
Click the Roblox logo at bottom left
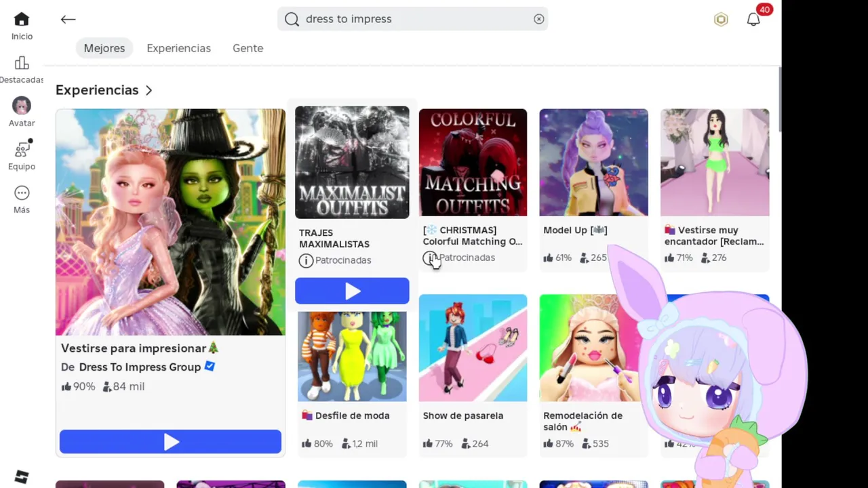click(22, 477)
